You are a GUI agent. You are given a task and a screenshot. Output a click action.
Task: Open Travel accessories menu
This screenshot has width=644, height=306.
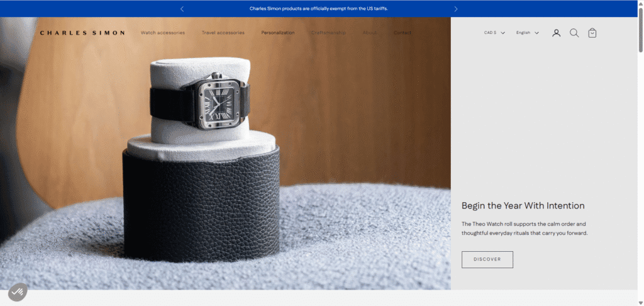coord(223,33)
